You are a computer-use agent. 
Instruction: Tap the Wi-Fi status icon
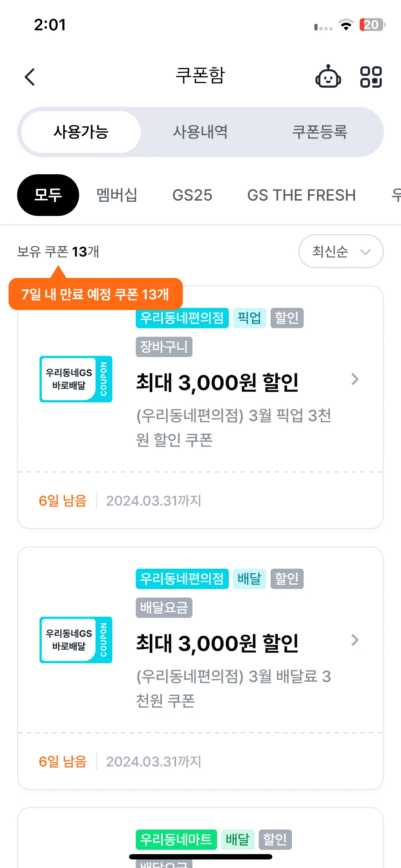tap(345, 25)
